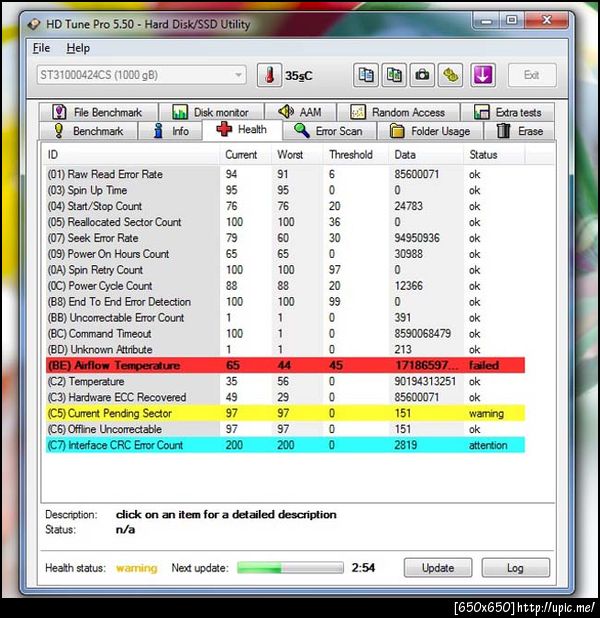Click the Log button
The height and width of the screenshot is (618, 600).
click(x=515, y=568)
